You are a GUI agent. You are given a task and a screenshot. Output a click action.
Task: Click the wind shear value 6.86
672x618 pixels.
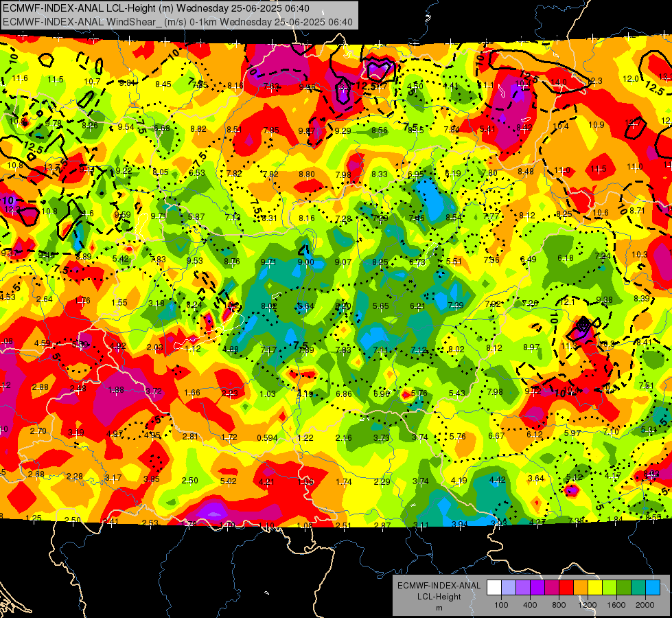click(344, 393)
